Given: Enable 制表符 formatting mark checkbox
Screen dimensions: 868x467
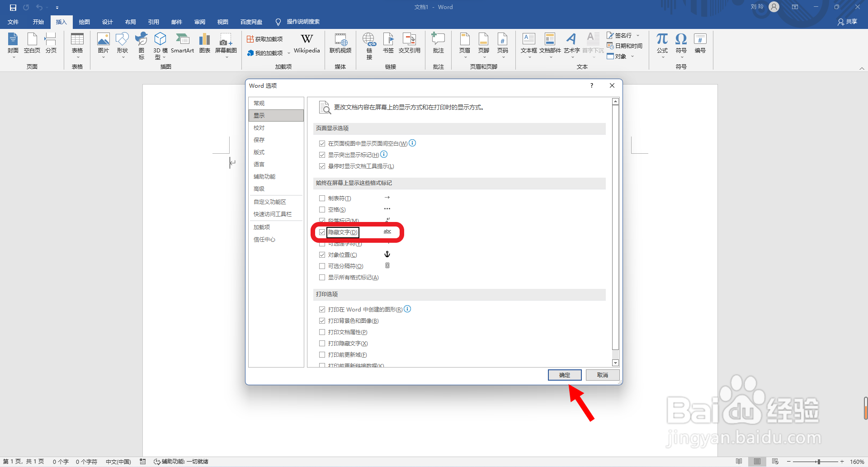Looking at the screenshot, I should (322, 198).
